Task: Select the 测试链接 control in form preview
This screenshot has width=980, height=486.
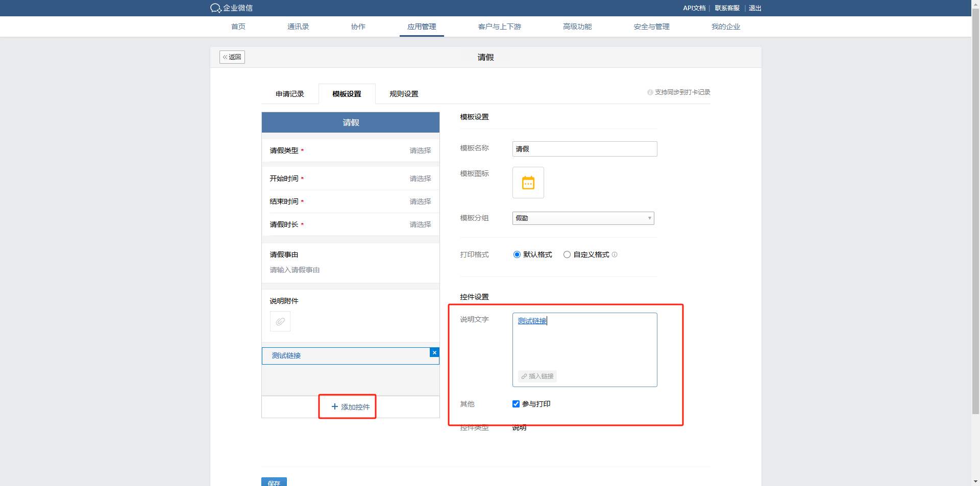Action: click(x=351, y=356)
